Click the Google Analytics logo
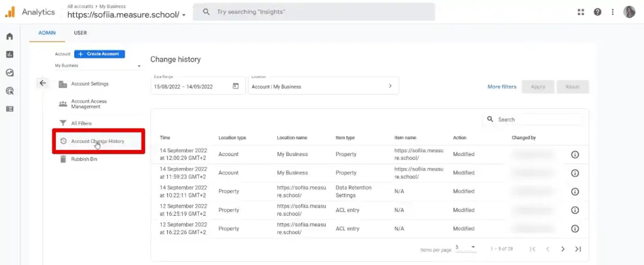Screen dimensions: 644x265 tap(10, 12)
